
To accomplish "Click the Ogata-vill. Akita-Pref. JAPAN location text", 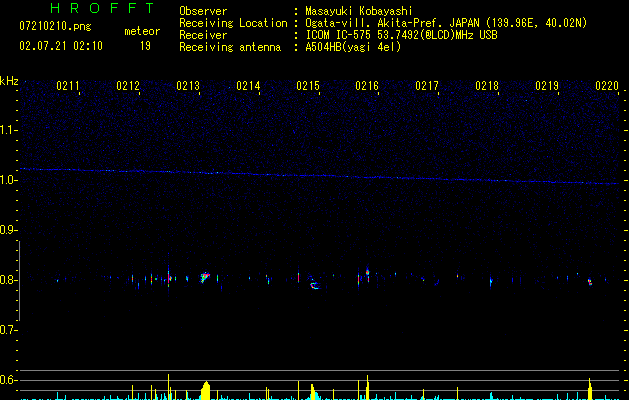I will coord(446,23).
